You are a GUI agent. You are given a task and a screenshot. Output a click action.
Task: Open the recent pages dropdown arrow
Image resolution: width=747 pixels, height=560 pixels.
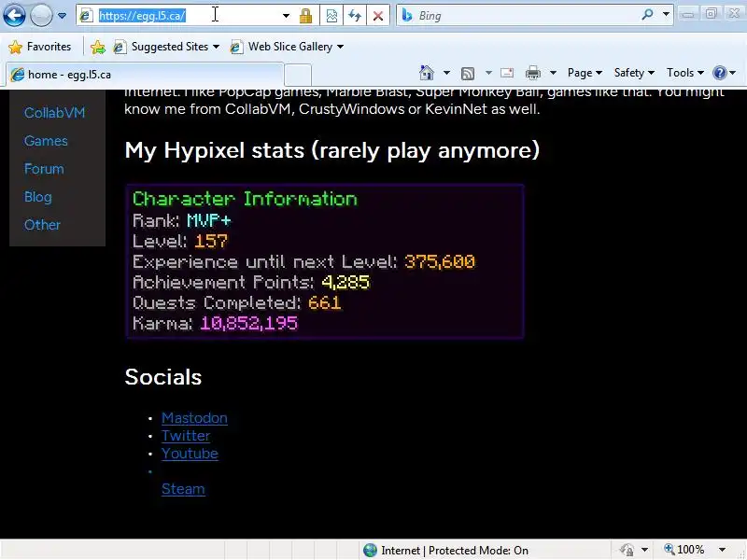[63, 16]
